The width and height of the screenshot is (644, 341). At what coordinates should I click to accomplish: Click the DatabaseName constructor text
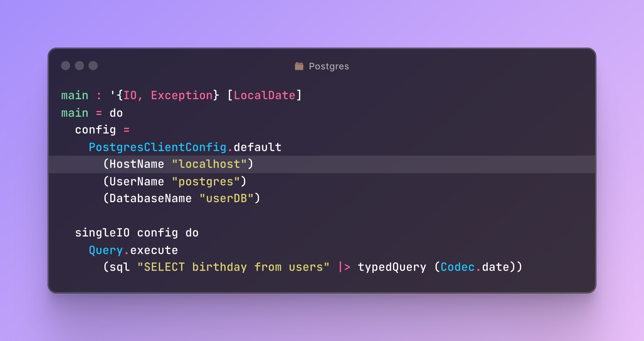150,199
